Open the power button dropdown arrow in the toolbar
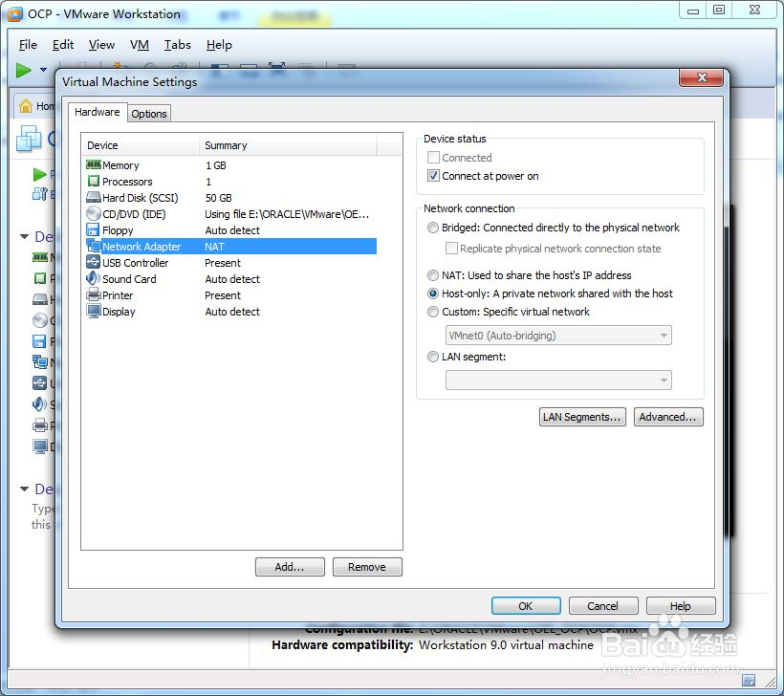Viewport: 784px width, 696px height. tap(43, 70)
